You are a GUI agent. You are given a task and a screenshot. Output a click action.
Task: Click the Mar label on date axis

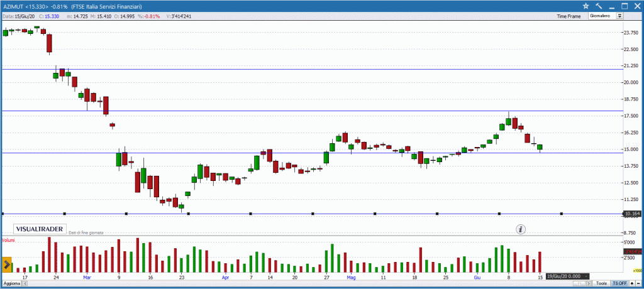click(87, 278)
